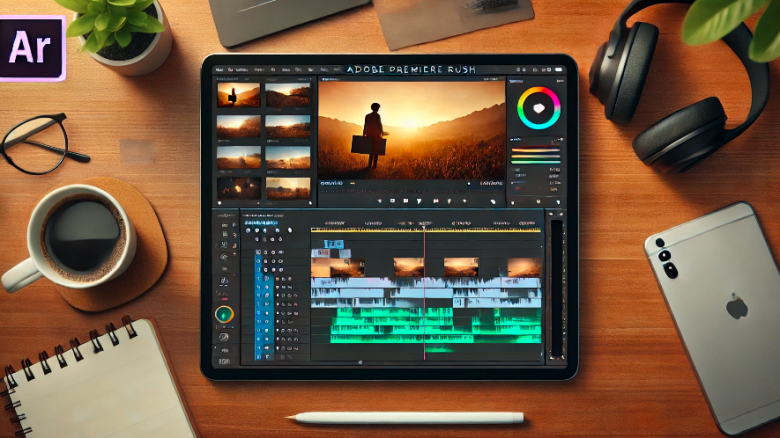This screenshot has width=780, height=438.
Task: Click the white puck inside the color wheel
Action: point(539,109)
